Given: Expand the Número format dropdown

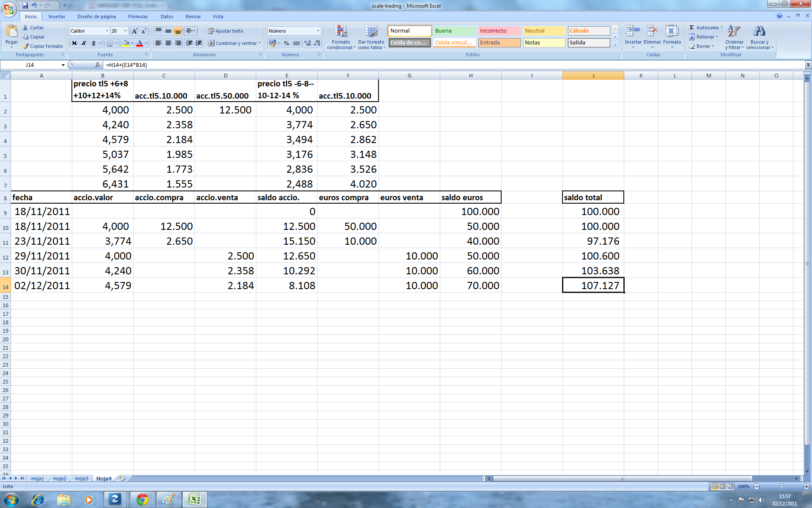Looking at the screenshot, I should pos(318,31).
